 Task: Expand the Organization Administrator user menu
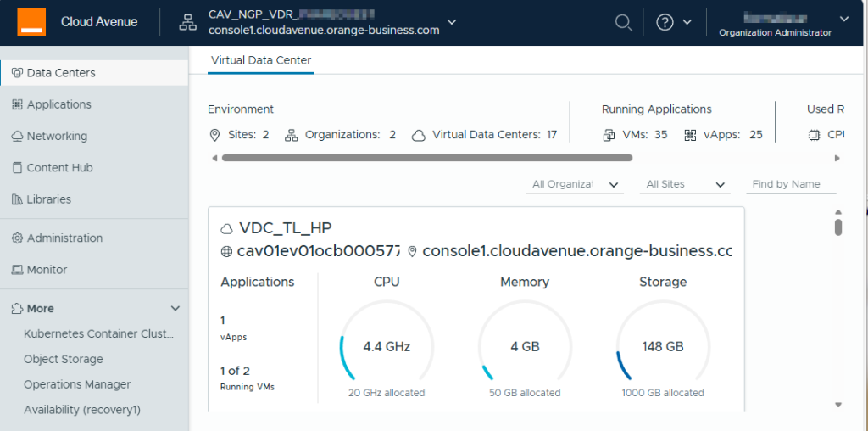[843, 19]
